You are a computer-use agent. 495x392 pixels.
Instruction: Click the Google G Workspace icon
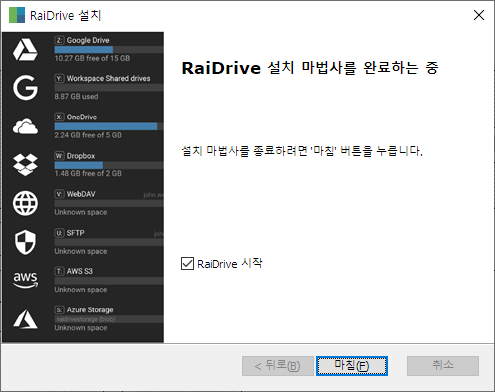(x=25, y=88)
